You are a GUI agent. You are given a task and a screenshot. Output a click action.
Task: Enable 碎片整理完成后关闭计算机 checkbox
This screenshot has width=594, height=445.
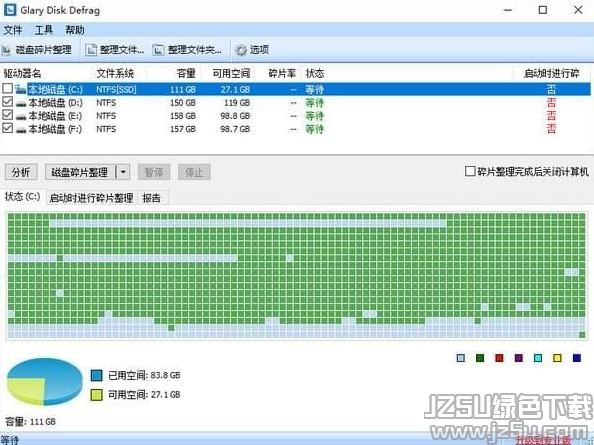[x=470, y=171]
